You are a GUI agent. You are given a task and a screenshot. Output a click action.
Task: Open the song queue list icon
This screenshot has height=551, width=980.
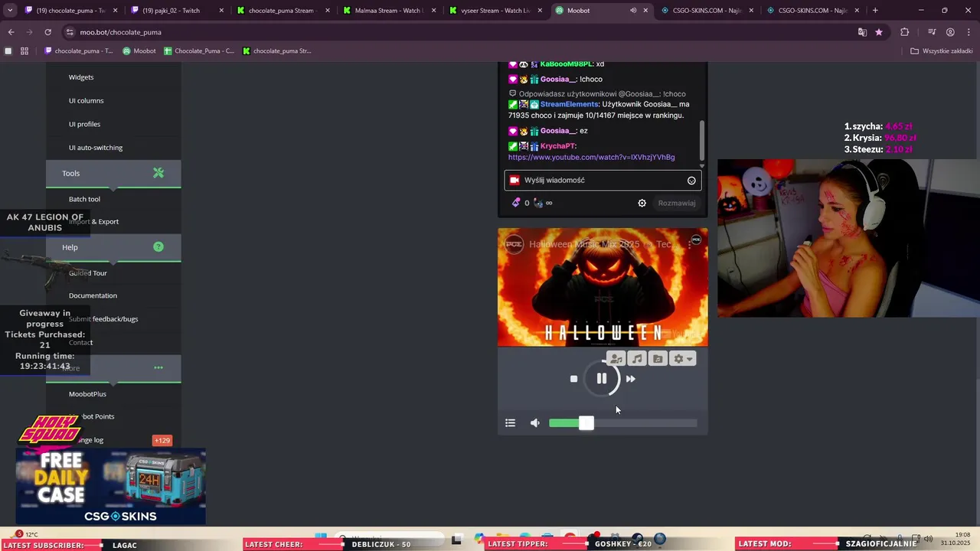pyautogui.click(x=511, y=423)
